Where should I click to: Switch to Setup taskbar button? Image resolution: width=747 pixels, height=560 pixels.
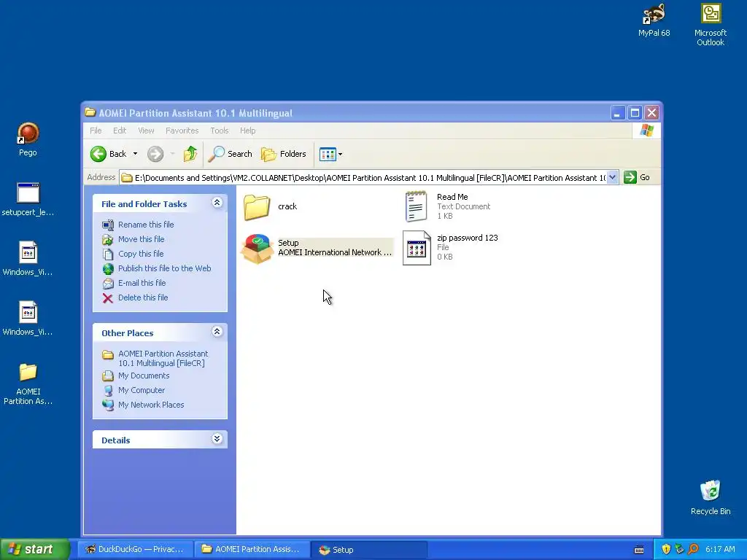tap(368, 550)
